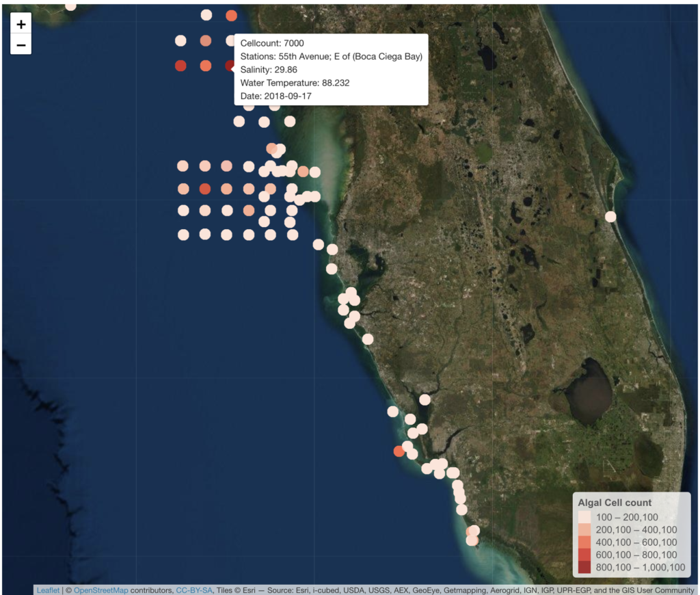Click the 'Cellcount: 7000' popup text
The height and width of the screenshot is (595, 700).
coord(272,43)
